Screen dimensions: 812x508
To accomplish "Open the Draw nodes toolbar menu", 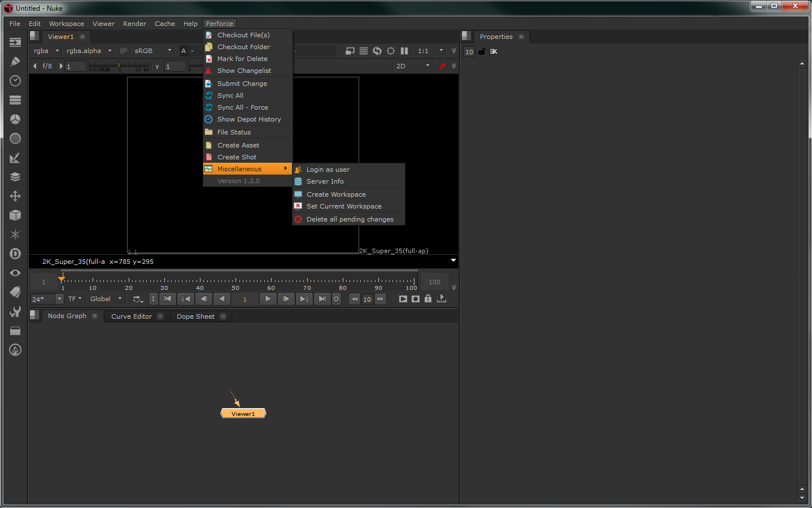I will coord(15,62).
